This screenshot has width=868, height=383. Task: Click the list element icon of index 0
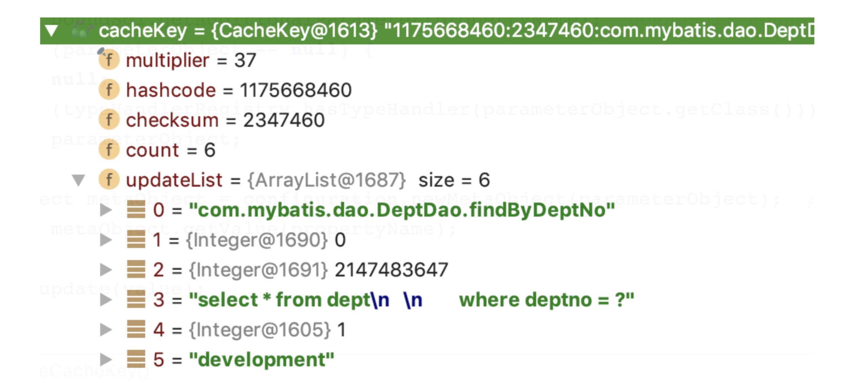(136, 210)
